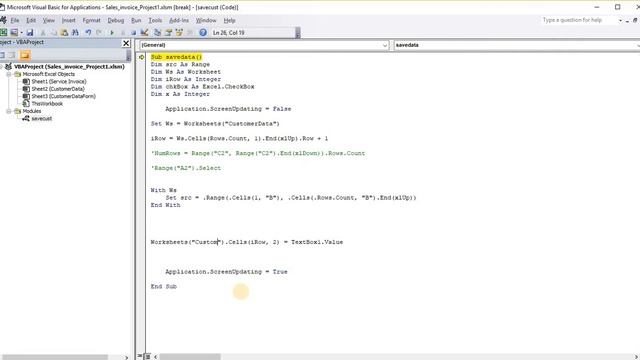Viewport: 640px width, 360px height.
Task: Open the Format menu
Action: pyautogui.click(x=91, y=20)
